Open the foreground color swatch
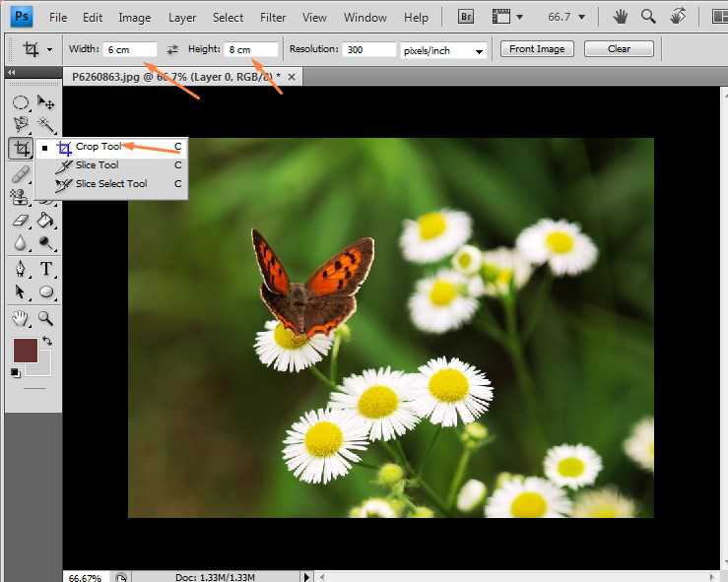Screen dimensions: 728x582 pos(25,351)
